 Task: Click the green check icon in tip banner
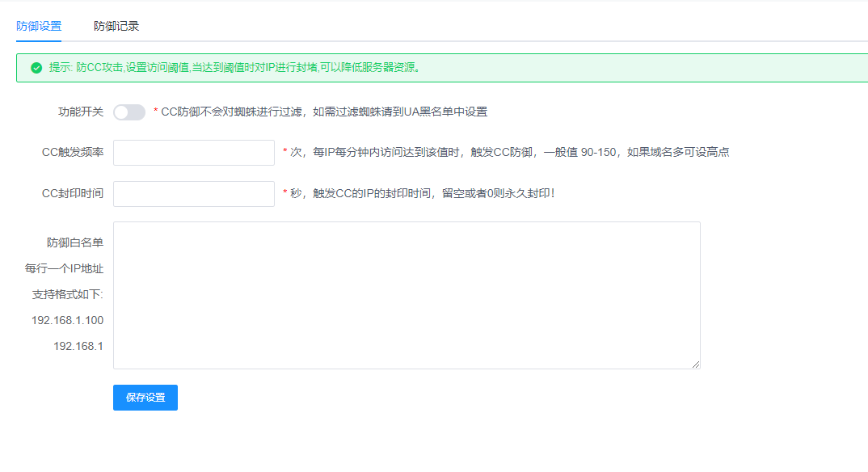pos(36,68)
